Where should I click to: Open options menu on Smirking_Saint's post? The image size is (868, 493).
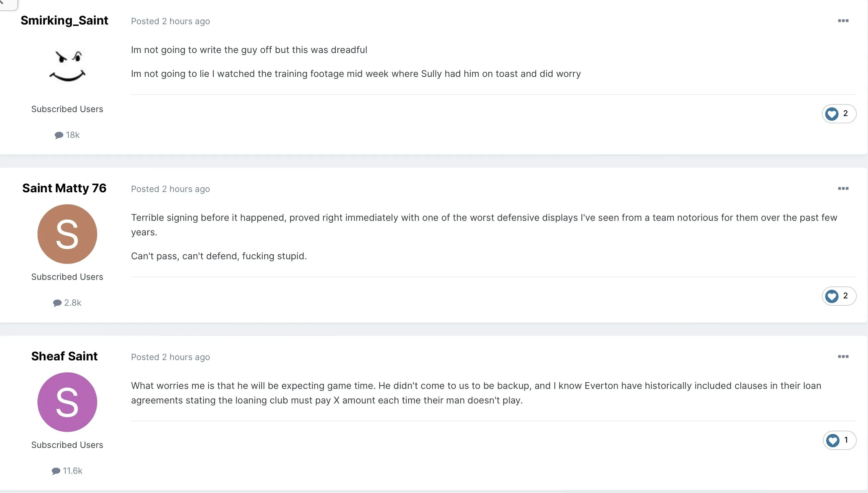pyautogui.click(x=843, y=21)
